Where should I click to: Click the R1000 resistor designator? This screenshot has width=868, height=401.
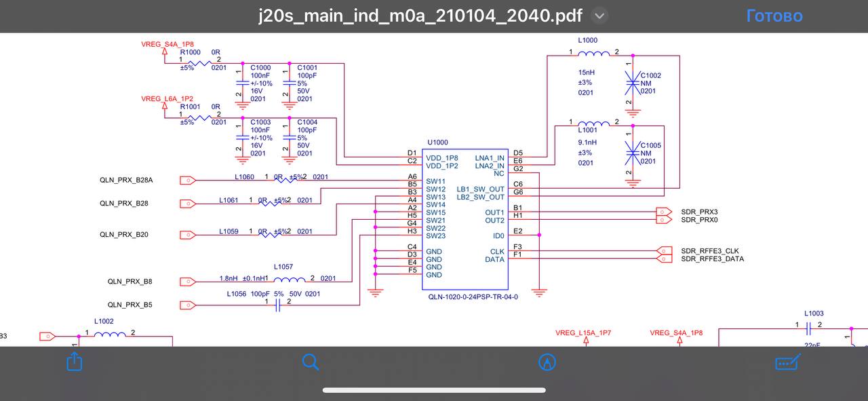tap(190, 52)
